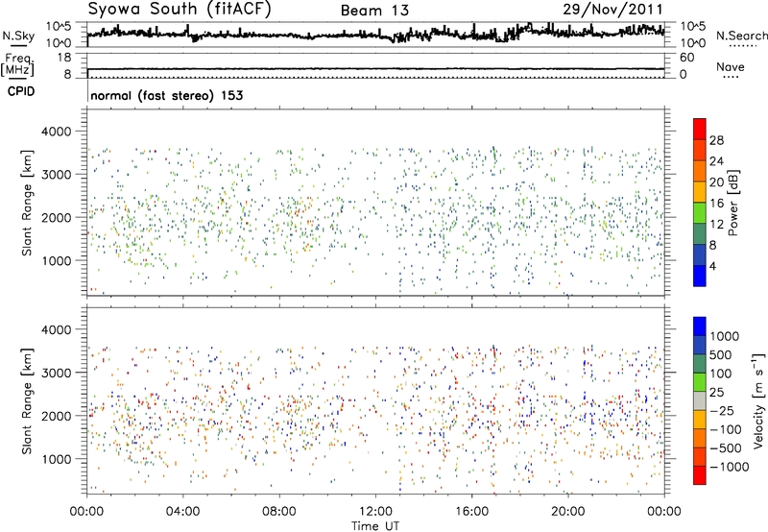Click the '1000' tick on Velocity colorbar
This screenshot has width=768, height=532.
click(x=725, y=336)
